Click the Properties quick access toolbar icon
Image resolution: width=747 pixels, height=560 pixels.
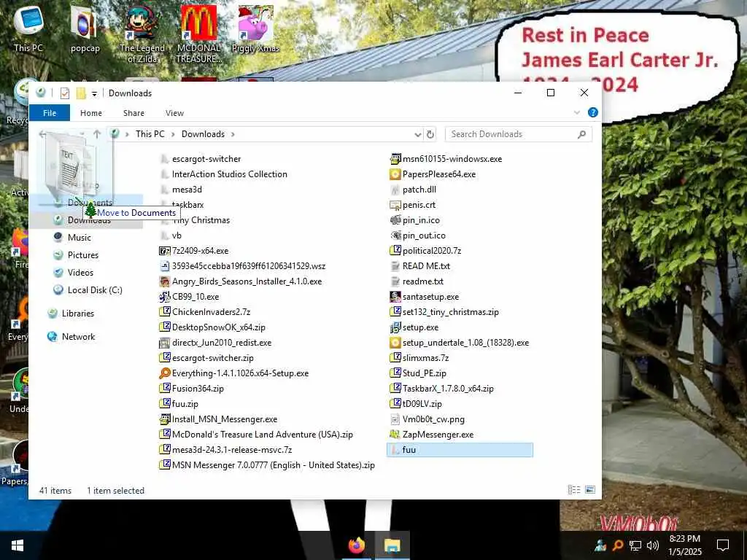pos(65,93)
